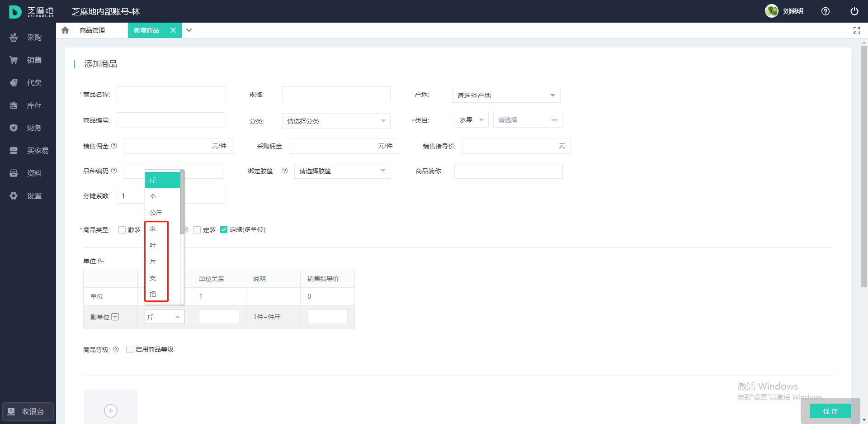Focus the 规格 input field
The width and height of the screenshot is (868, 424).
click(x=336, y=94)
